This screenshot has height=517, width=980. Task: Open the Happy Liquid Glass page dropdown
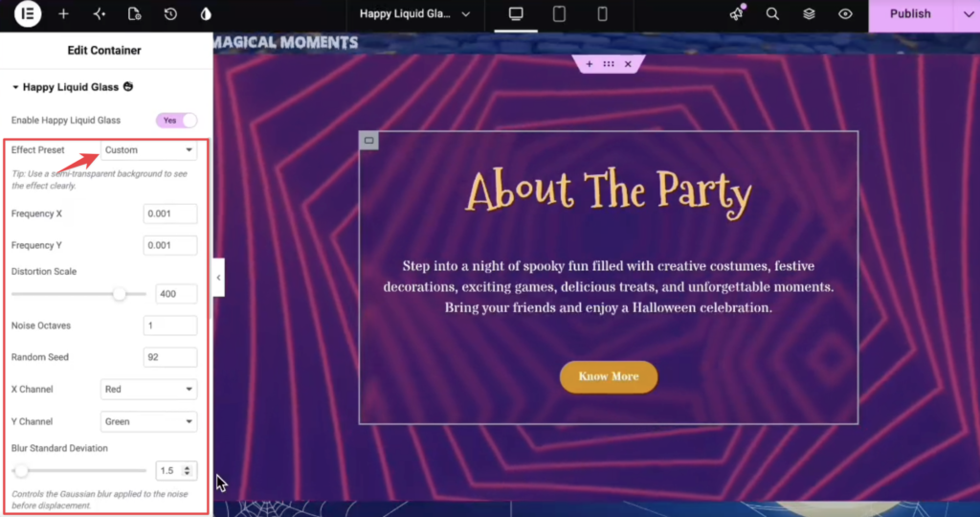415,13
